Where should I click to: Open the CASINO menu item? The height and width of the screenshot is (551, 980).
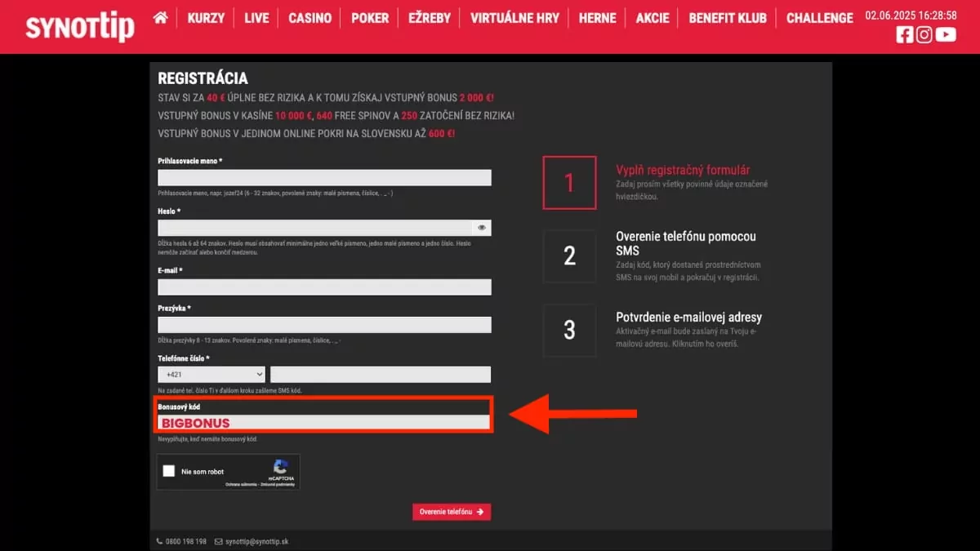point(310,18)
